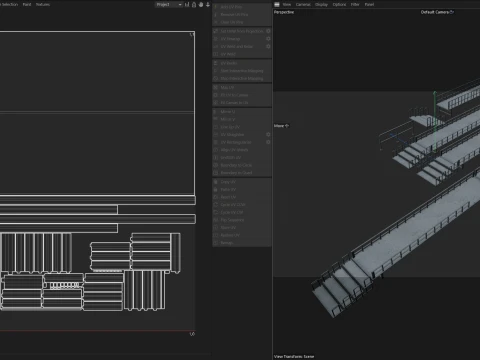Click the lock icon in UV editor header
The width and height of the screenshot is (480, 360).
[x=194, y=4]
